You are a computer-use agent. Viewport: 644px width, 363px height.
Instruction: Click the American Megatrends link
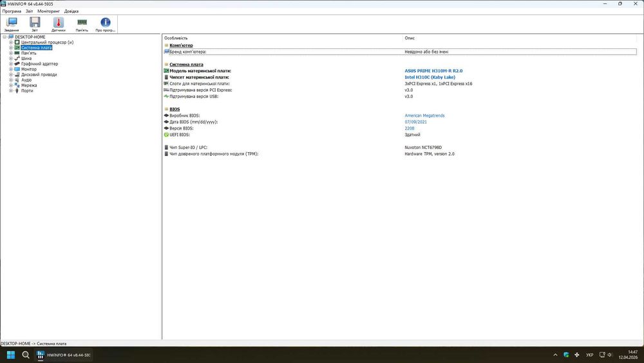point(424,115)
